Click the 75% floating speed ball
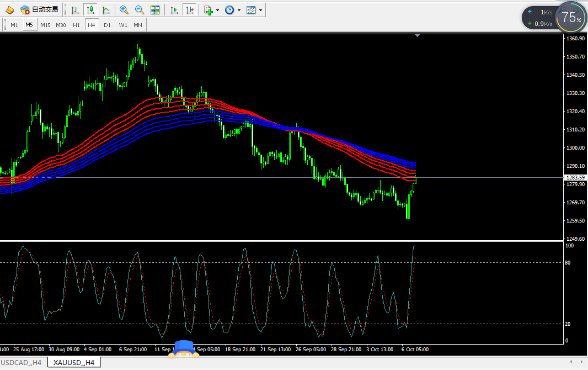Screen dimensions: 588x370 click(x=571, y=17)
